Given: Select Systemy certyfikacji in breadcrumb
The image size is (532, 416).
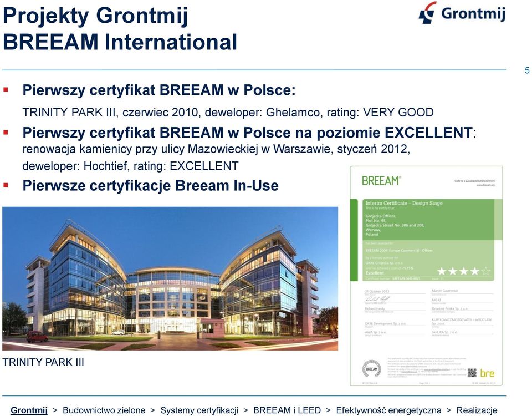Looking at the screenshot, I should click(x=199, y=410).
